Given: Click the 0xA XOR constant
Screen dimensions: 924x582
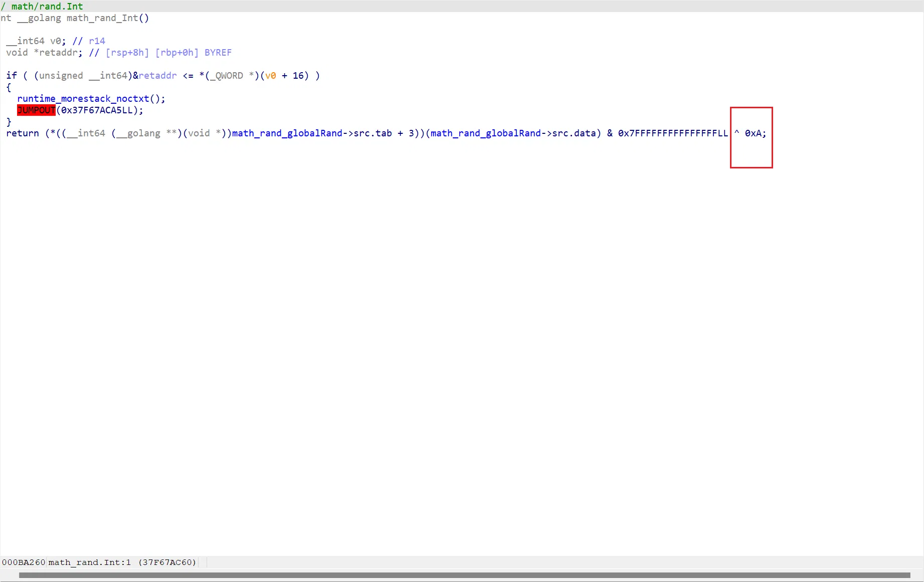Looking at the screenshot, I should [753, 133].
